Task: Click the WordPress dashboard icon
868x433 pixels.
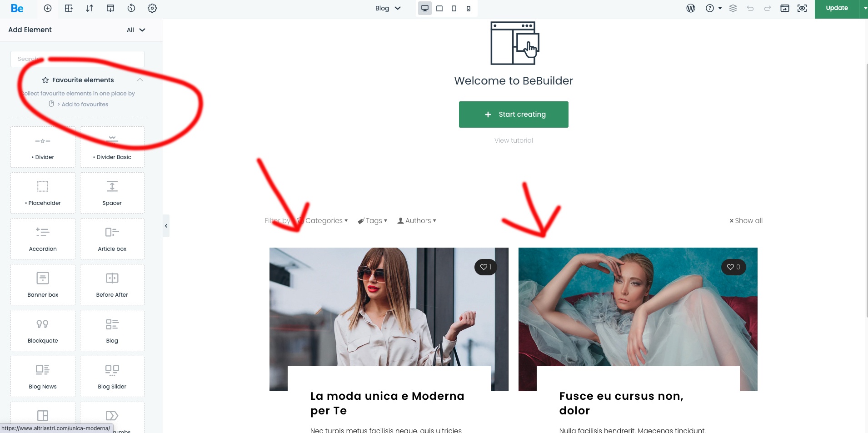Action: click(x=691, y=8)
